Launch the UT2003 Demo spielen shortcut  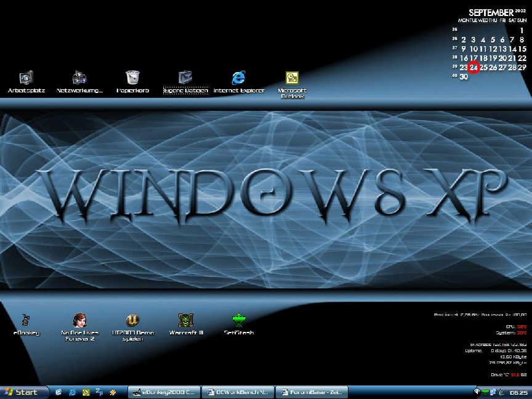[x=132, y=327]
